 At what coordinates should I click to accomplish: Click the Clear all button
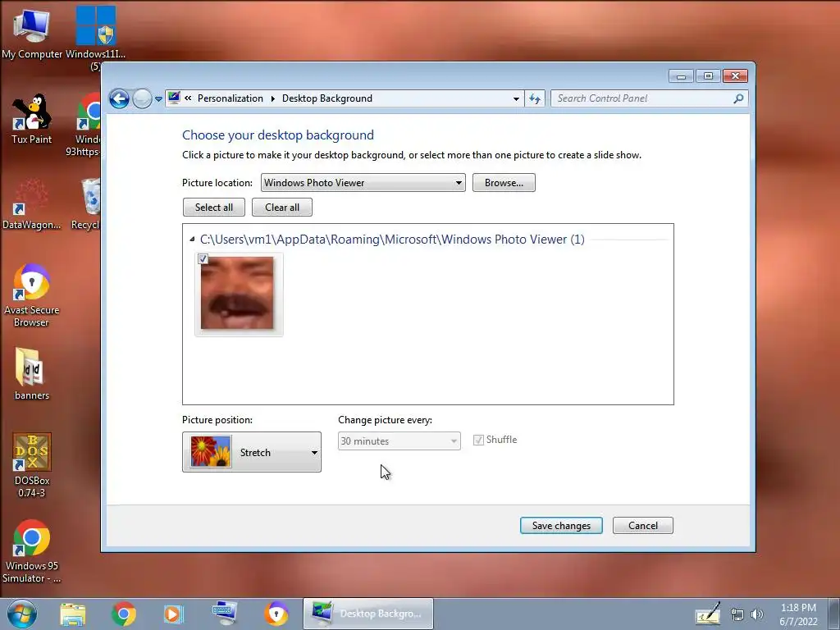pyautogui.click(x=282, y=208)
